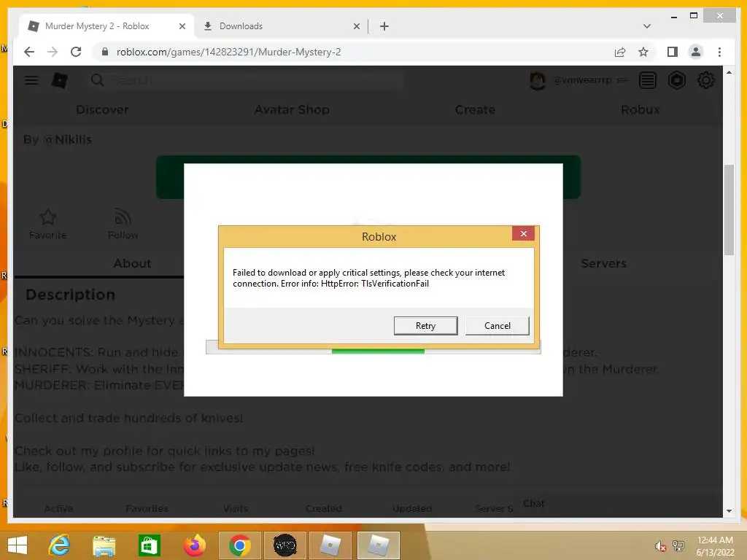Open the Chrome profile avatar
The image size is (747, 560).
(695, 52)
